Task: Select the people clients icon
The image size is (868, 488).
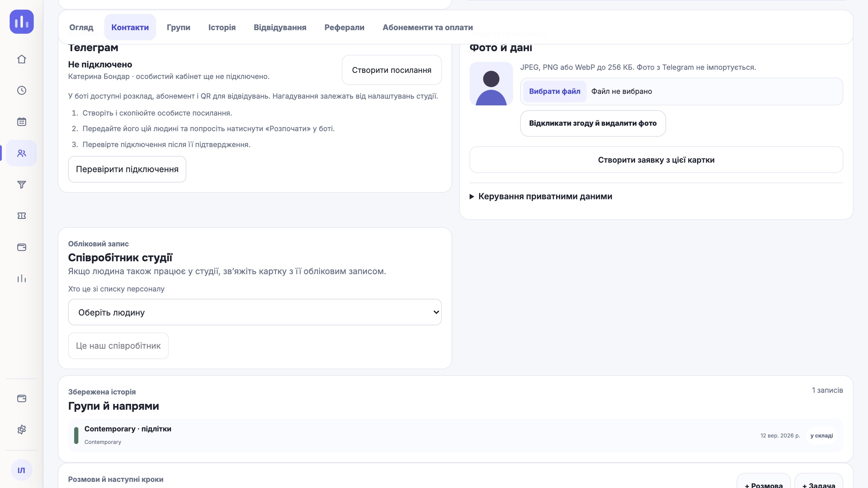Action: 22,153
